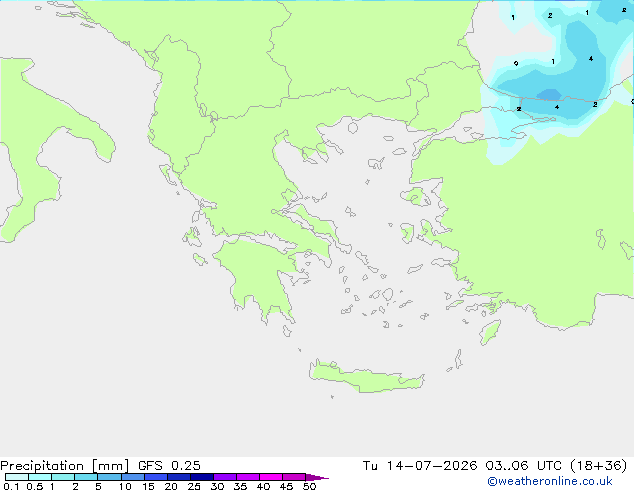Select the legend swatch between 40 and 45
This screenshot has width=634, height=490.
tap(271, 477)
